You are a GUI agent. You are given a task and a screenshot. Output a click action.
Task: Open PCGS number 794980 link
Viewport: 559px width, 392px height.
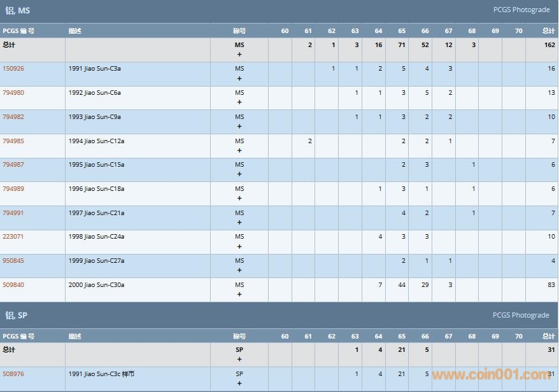pos(13,93)
